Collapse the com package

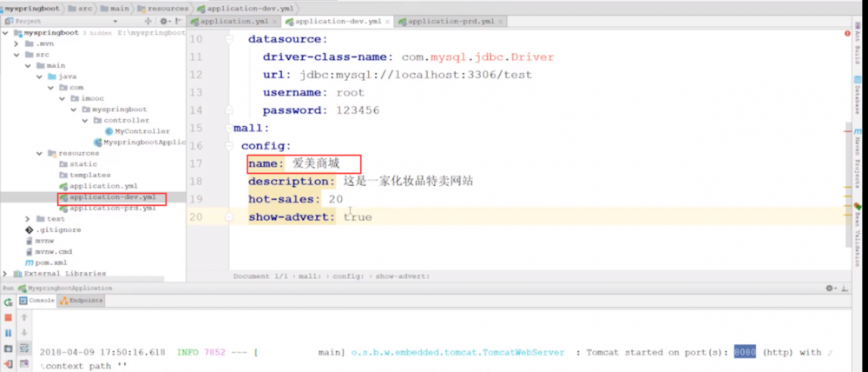[x=50, y=88]
